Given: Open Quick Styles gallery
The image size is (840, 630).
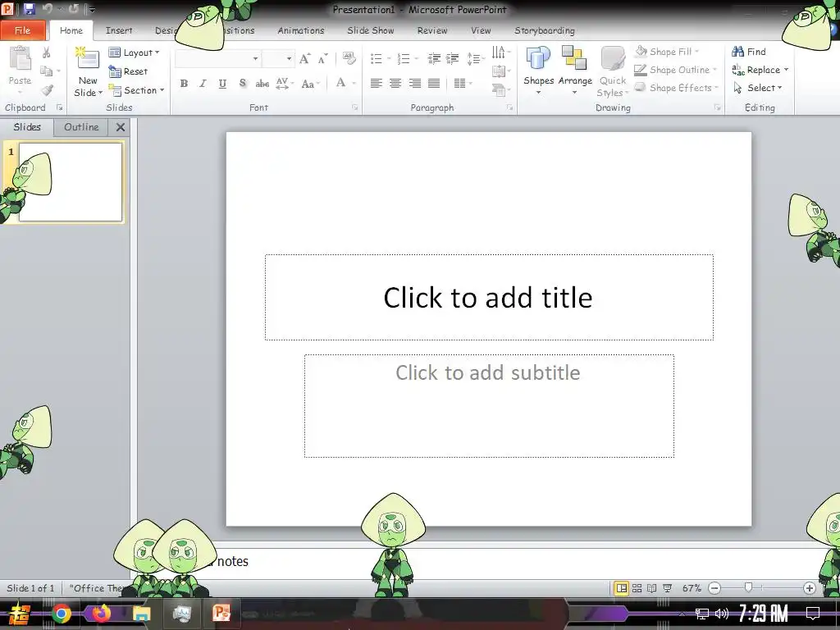Looking at the screenshot, I should click(612, 72).
